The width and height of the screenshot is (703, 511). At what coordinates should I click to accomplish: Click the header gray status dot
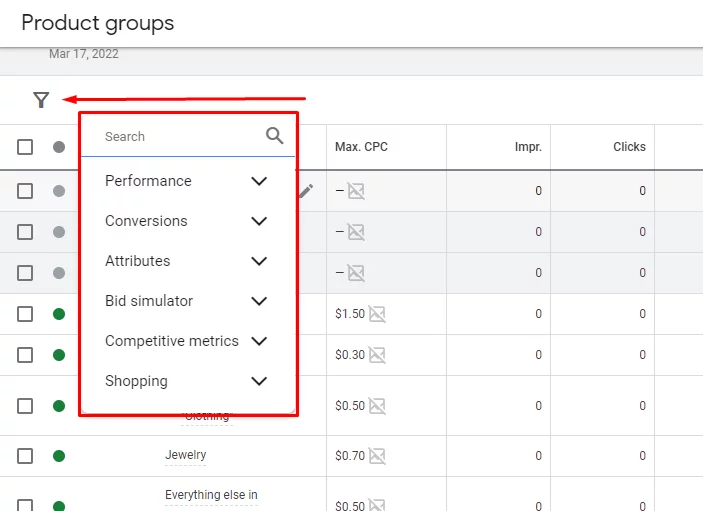59,147
